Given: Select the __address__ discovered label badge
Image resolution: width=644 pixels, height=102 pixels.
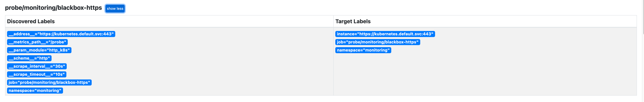Looking at the screenshot, I should (61, 34).
